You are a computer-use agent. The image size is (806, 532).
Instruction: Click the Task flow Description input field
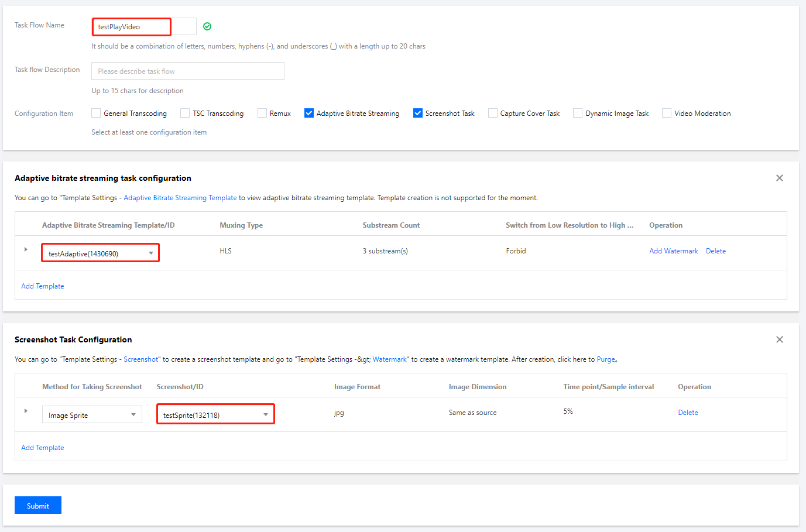pyautogui.click(x=188, y=71)
